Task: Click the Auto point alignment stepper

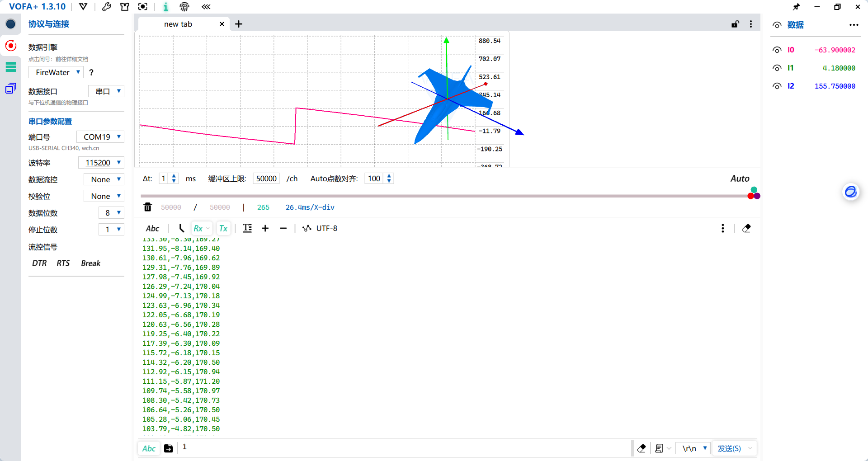Action: click(x=389, y=179)
